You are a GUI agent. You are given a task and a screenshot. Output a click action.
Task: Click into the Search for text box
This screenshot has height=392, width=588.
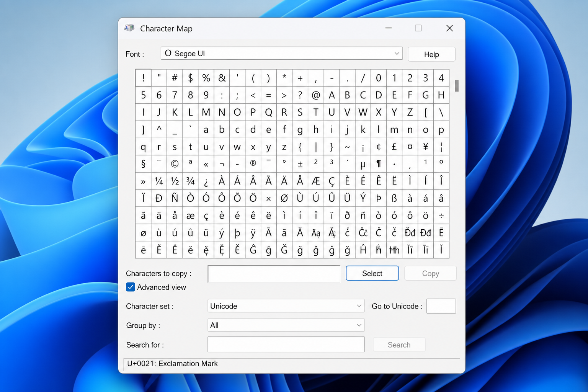coord(286,344)
